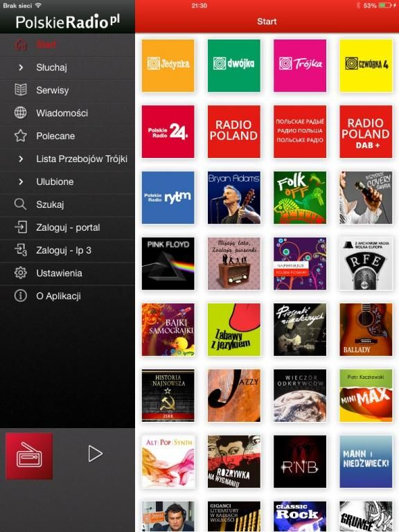
Task: Select the Folk Off channel thumbnail
Action: click(x=300, y=197)
